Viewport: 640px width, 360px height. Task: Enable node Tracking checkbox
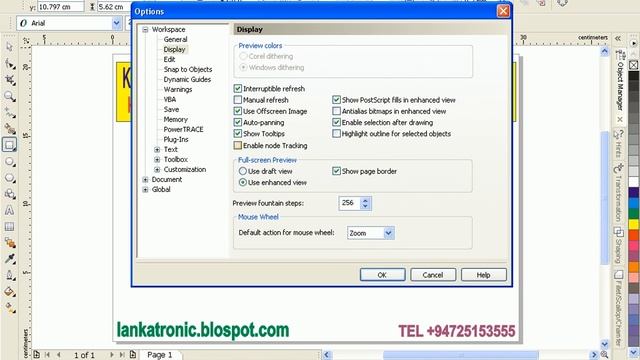coord(238,145)
